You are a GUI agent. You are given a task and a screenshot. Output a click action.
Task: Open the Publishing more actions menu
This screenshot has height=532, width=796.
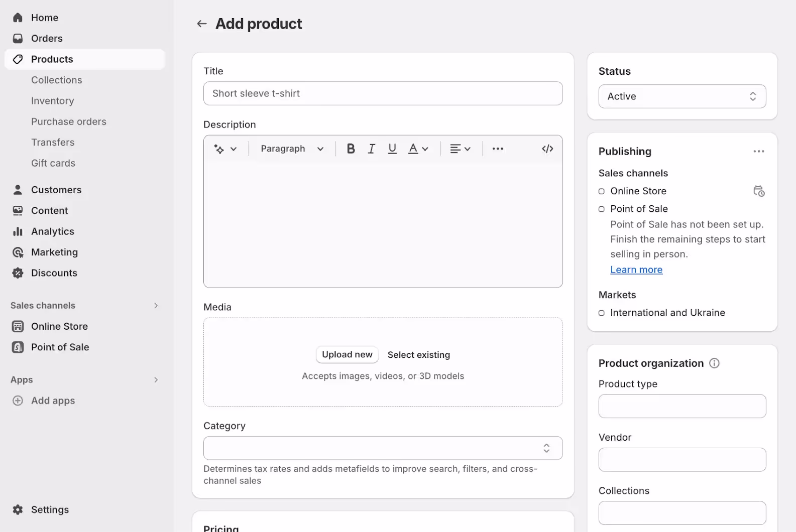click(759, 151)
